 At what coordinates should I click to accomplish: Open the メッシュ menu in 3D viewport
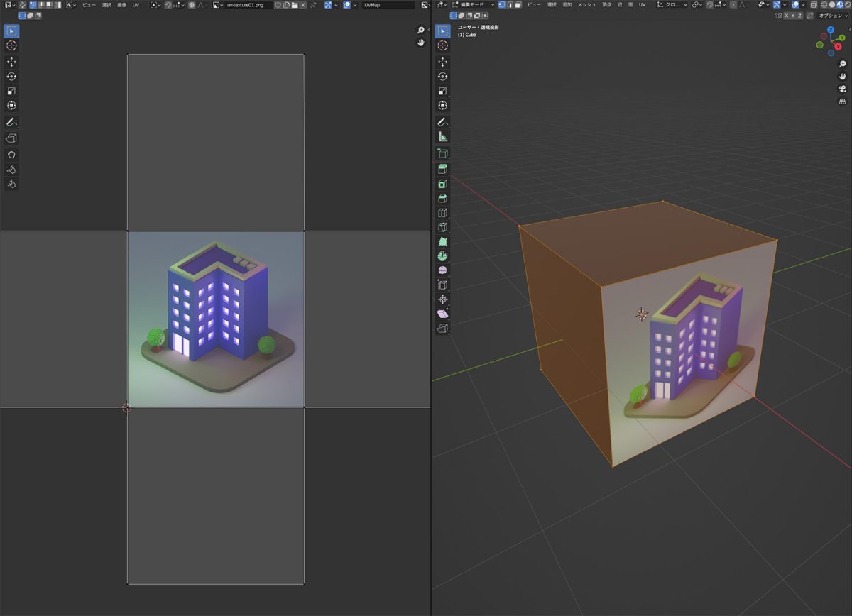586,4
